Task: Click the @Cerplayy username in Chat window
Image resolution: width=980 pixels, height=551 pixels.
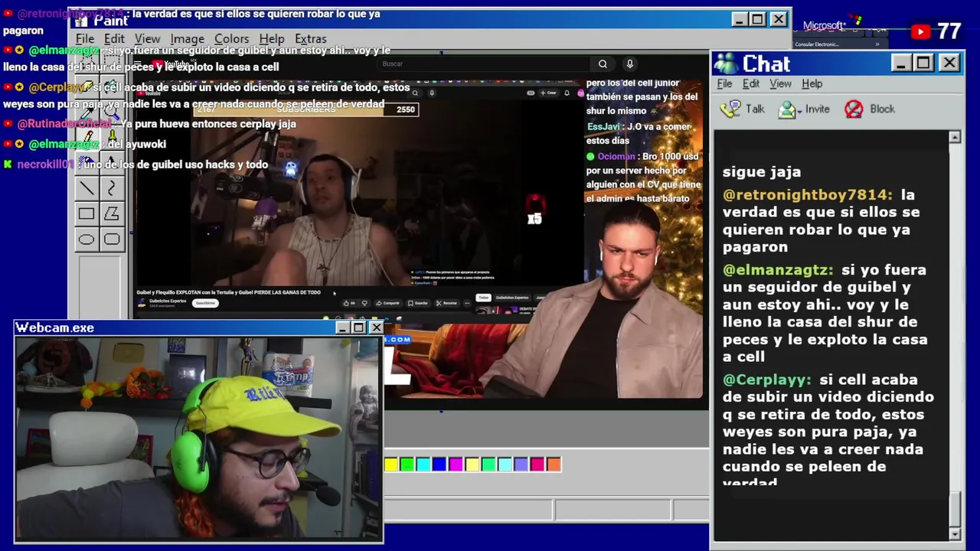Action: point(767,380)
